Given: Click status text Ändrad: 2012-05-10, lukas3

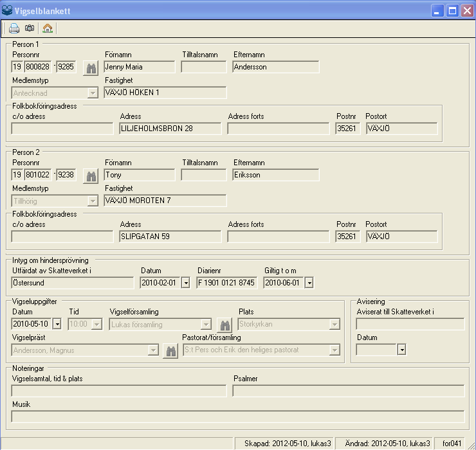Looking at the screenshot, I should click(x=387, y=444).
